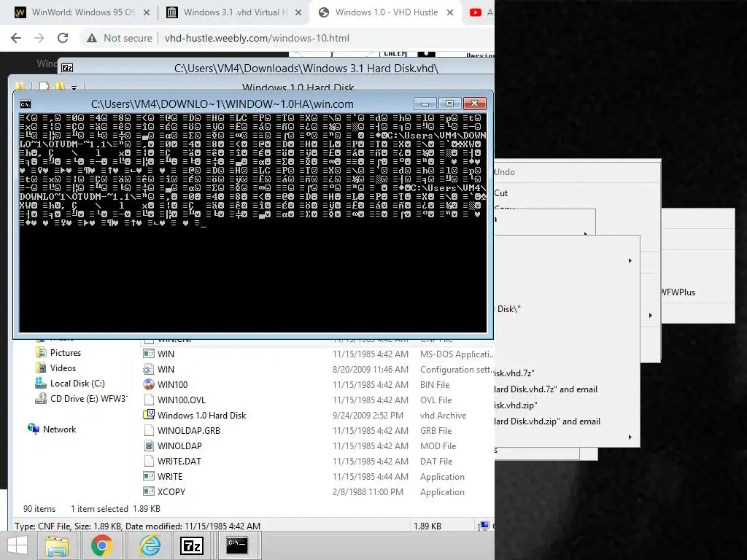The height and width of the screenshot is (560, 747).
Task: Click the Not secure warning icon
Action: 92,38
